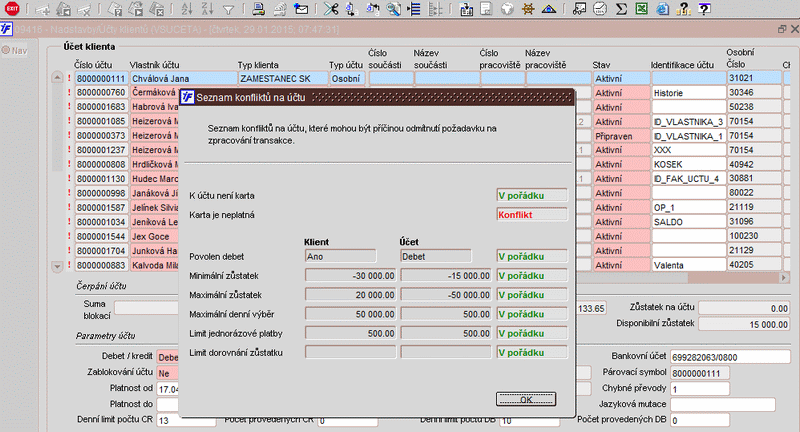The width and height of the screenshot is (800, 432).
Task: Click account number 8000000111 cell
Action: [101, 79]
